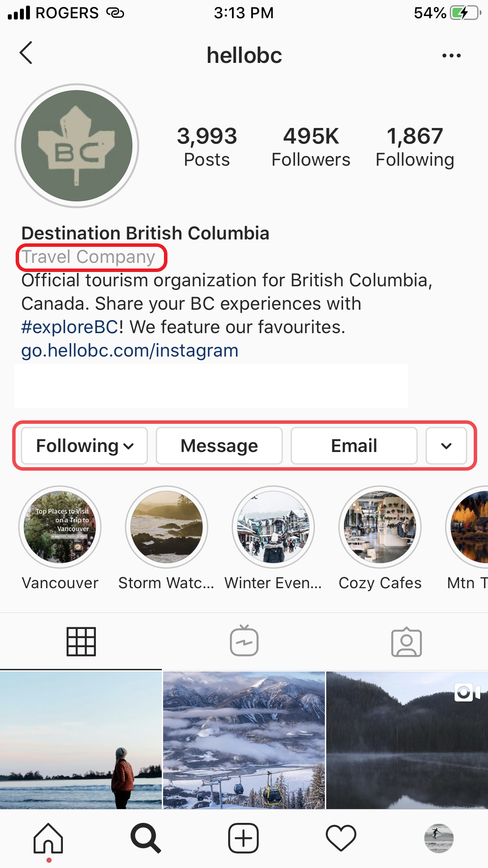Switch to the tagged photos tab
The image size is (488, 868).
[x=406, y=642]
